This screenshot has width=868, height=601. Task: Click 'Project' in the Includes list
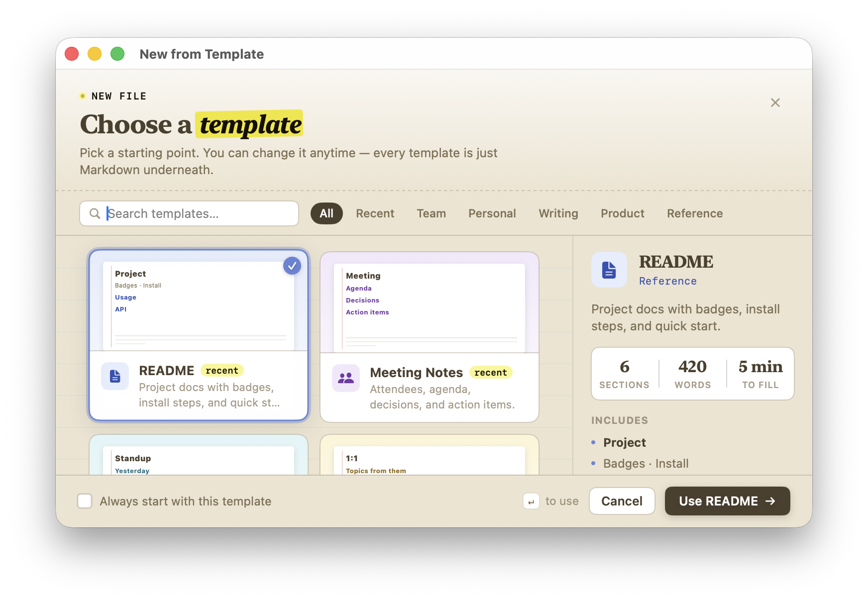624,443
